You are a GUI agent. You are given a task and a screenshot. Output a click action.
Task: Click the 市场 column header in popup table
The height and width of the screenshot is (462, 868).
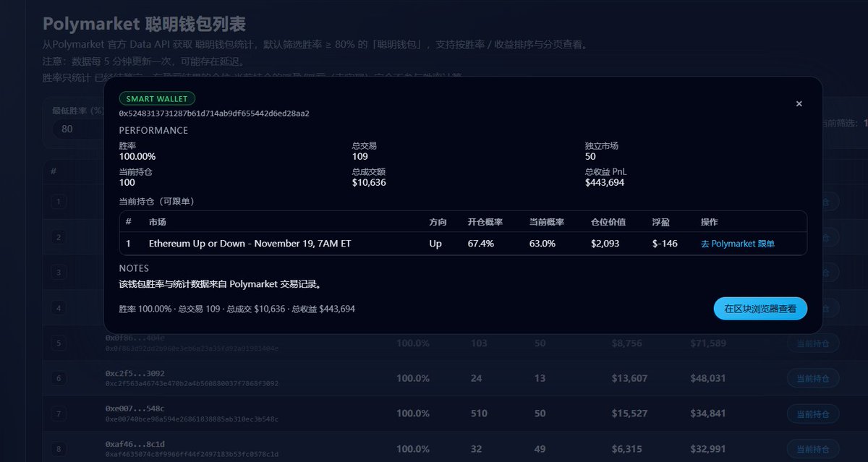coord(157,222)
